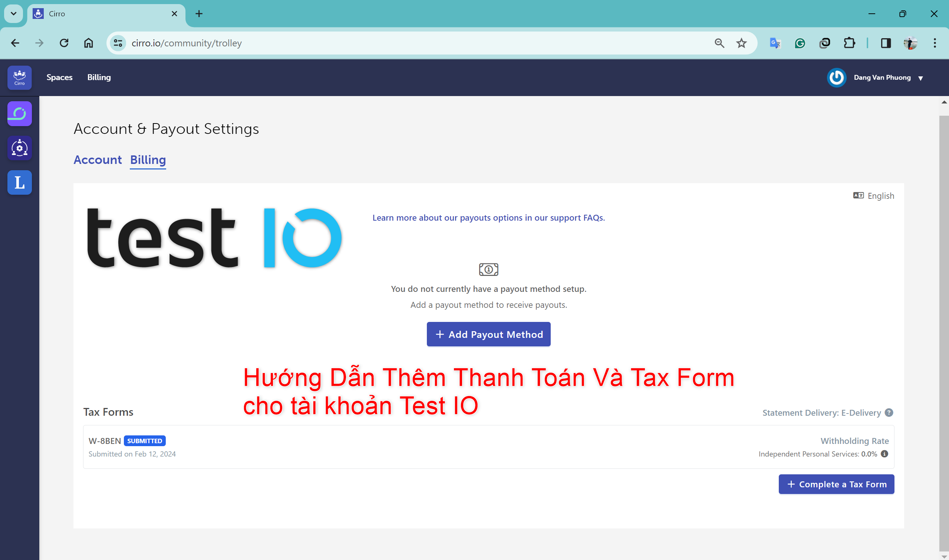Switch to the Account tab
Viewport: 949px width, 560px height.
coord(98,160)
